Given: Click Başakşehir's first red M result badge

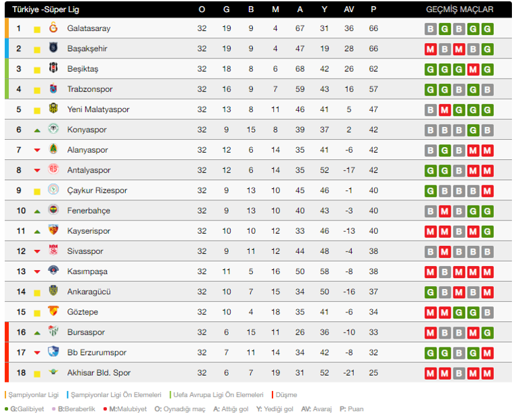Looking at the screenshot, I should (431, 49).
